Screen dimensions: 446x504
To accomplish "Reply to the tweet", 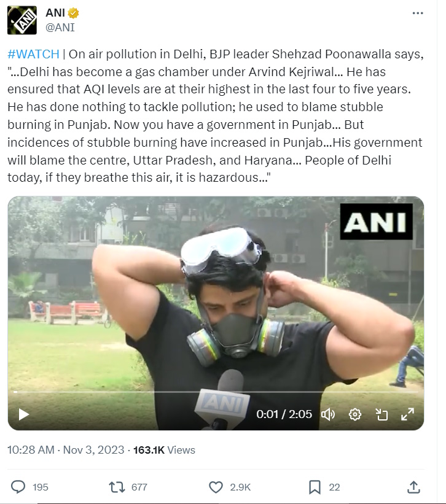I will coord(19,487).
